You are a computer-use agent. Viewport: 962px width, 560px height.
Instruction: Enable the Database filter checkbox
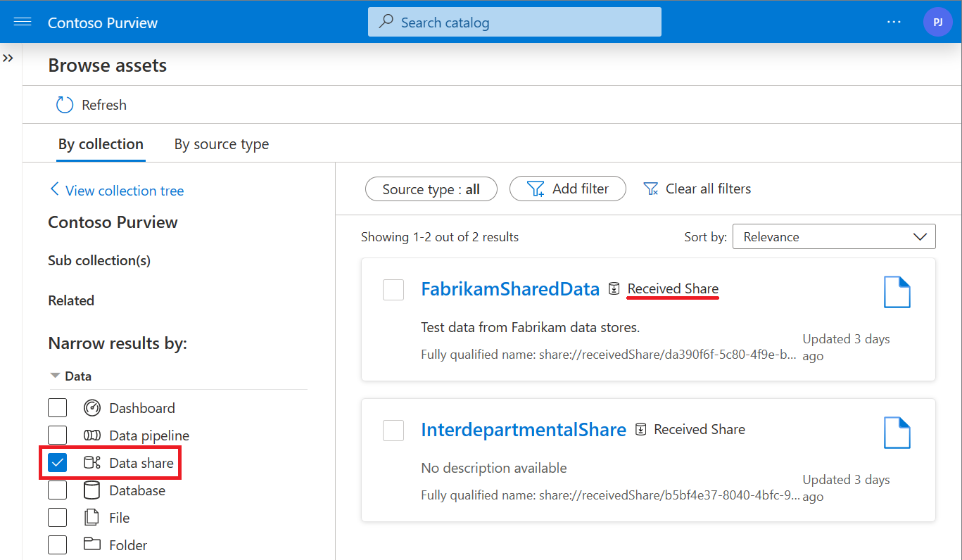click(x=57, y=490)
